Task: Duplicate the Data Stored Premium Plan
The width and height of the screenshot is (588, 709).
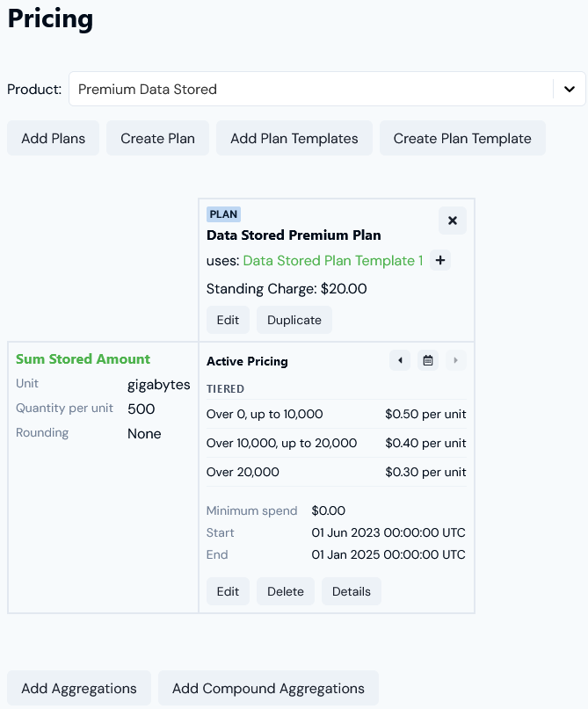Action: coord(294,320)
